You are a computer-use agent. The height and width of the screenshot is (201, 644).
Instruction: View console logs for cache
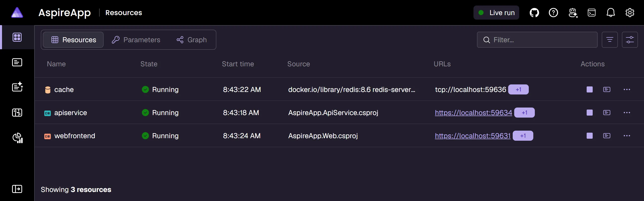coord(607,89)
